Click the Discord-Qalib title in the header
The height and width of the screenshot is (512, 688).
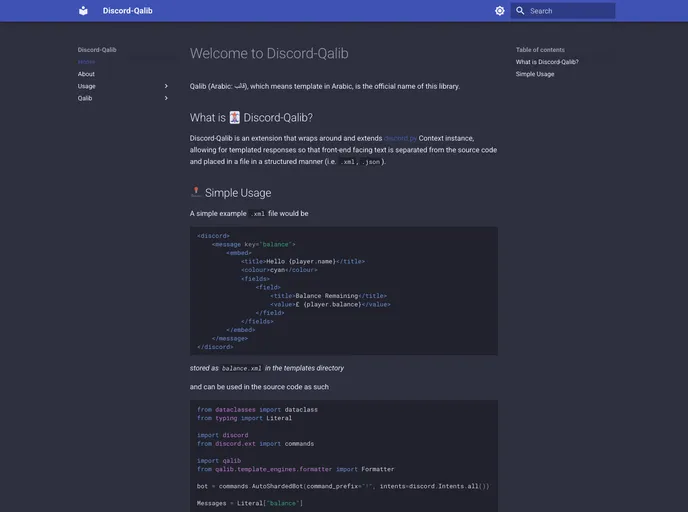pos(128,11)
